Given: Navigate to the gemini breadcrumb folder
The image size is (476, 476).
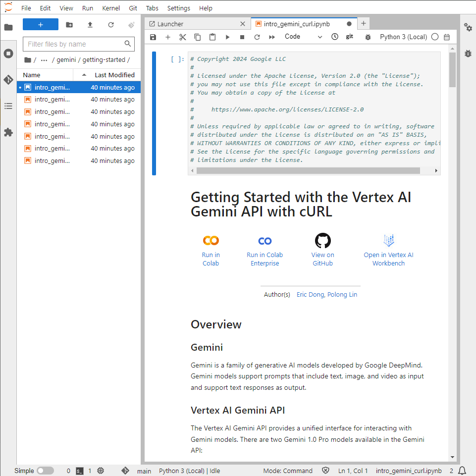Looking at the screenshot, I should (x=66, y=60).
